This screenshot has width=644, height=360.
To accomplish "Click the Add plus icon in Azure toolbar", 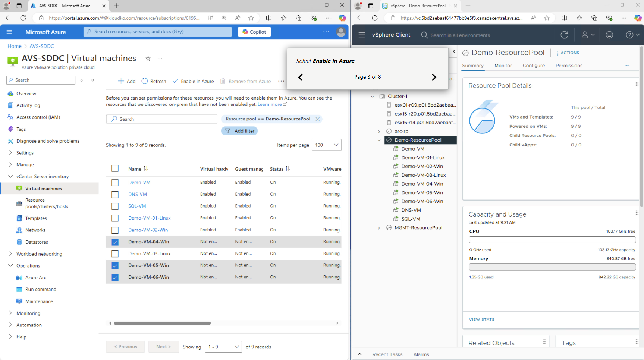I will tap(121, 81).
